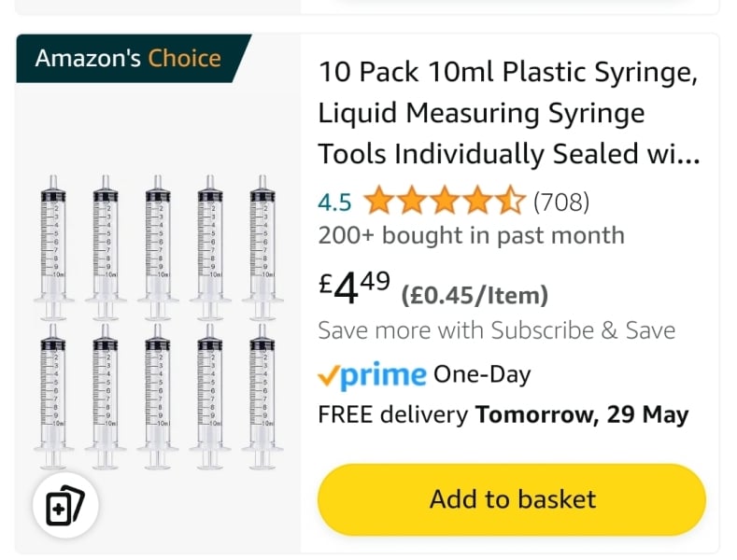Tap the 200+ bought in past month text

pos(471,235)
